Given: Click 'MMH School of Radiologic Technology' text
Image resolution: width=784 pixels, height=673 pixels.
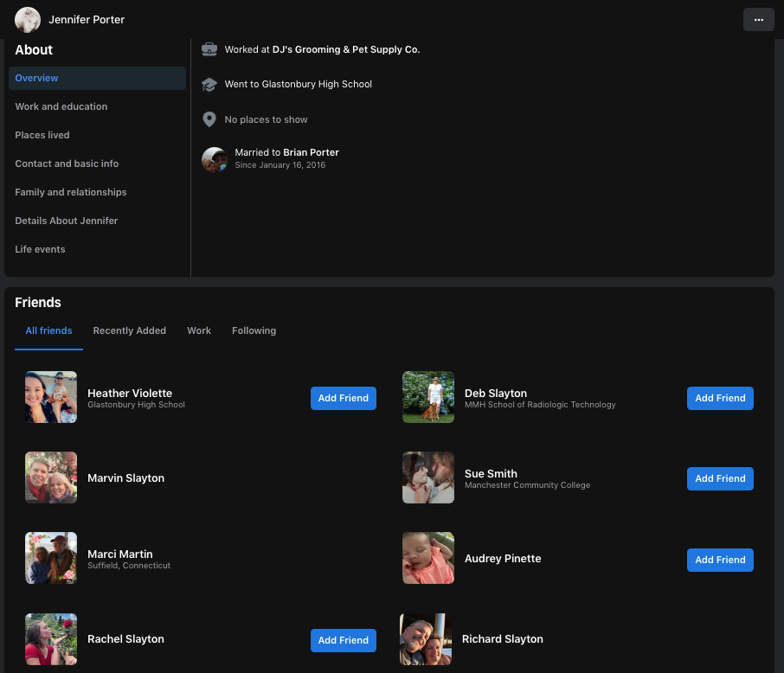Looking at the screenshot, I should tap(540, 405).
